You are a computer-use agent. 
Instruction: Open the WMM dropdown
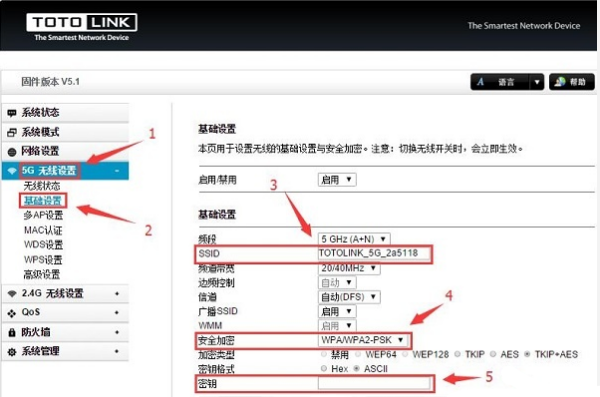coord(337,326)
